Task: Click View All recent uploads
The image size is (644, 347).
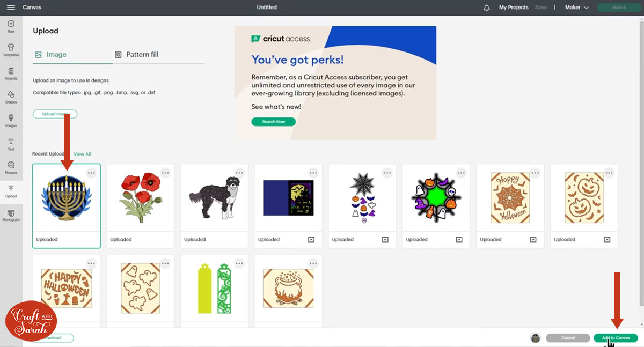Action: (82, 154)
